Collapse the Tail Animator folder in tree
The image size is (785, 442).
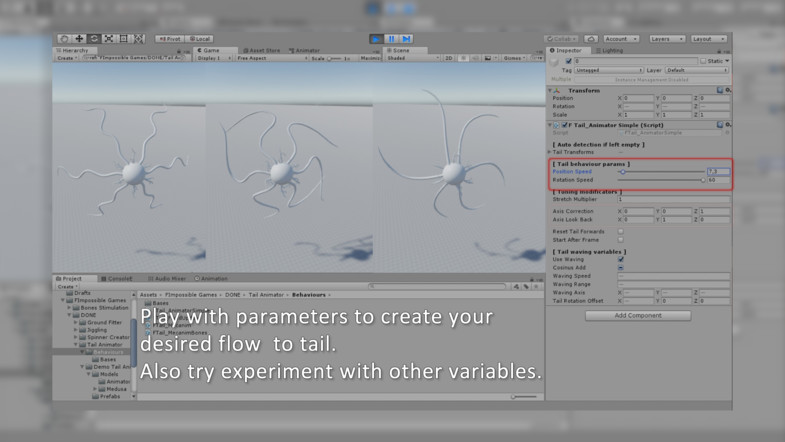pos(77,344)
